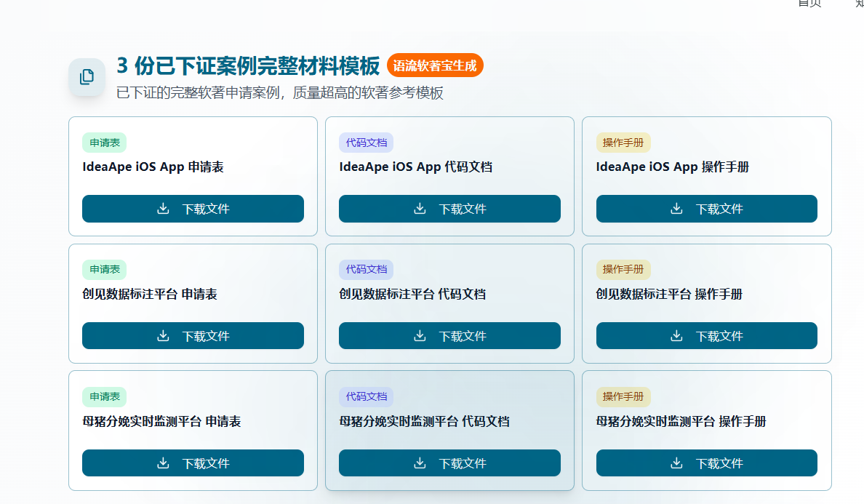Viewport: 864px width, 504px height.
Task: Download the 创见数据标注平台 代码文档 file
Action: 449,335
